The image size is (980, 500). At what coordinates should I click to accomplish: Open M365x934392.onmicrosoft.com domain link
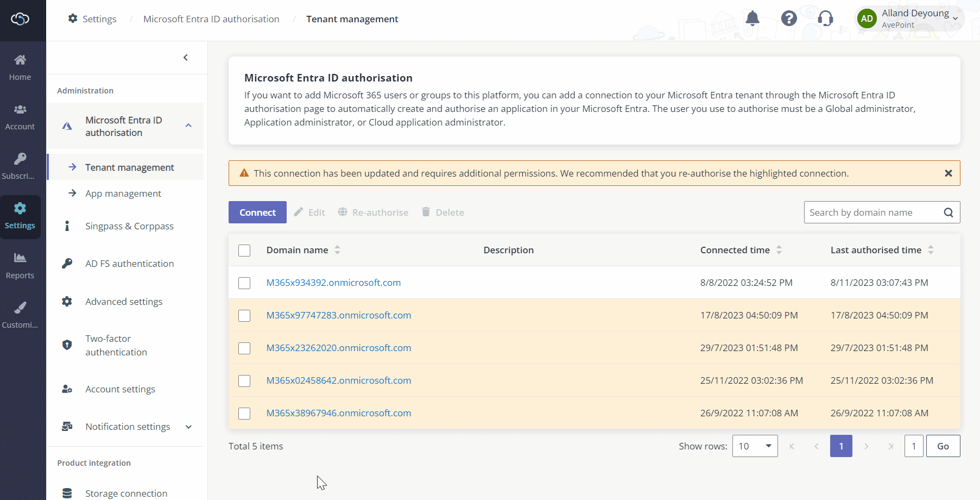333,283
